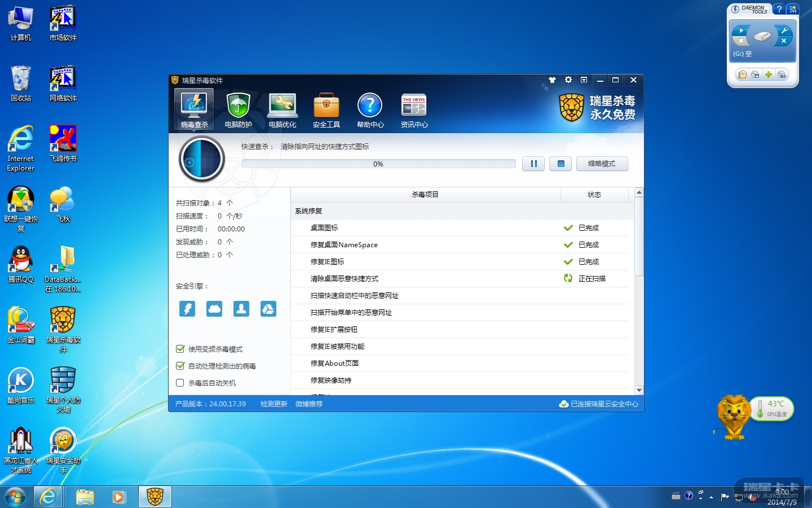
Task: Open the 微博推荐 link
Action: 309,404
